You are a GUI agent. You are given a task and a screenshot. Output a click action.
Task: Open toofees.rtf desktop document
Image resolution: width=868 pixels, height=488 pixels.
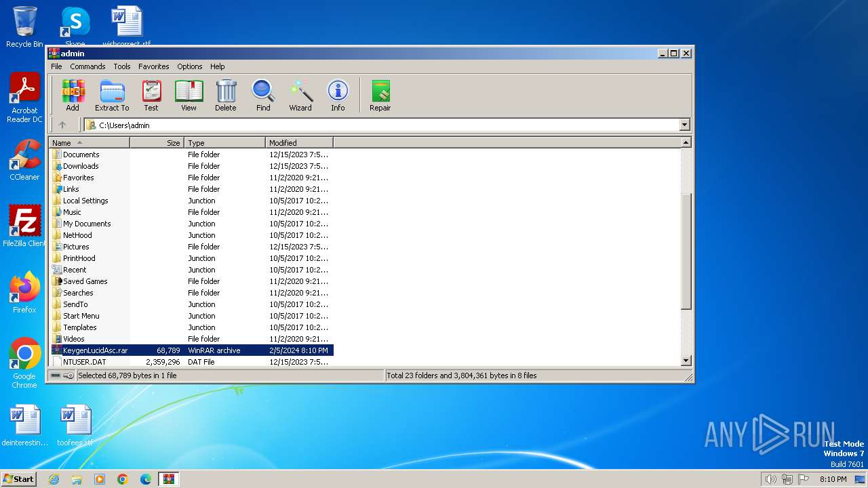pos(75,426)
